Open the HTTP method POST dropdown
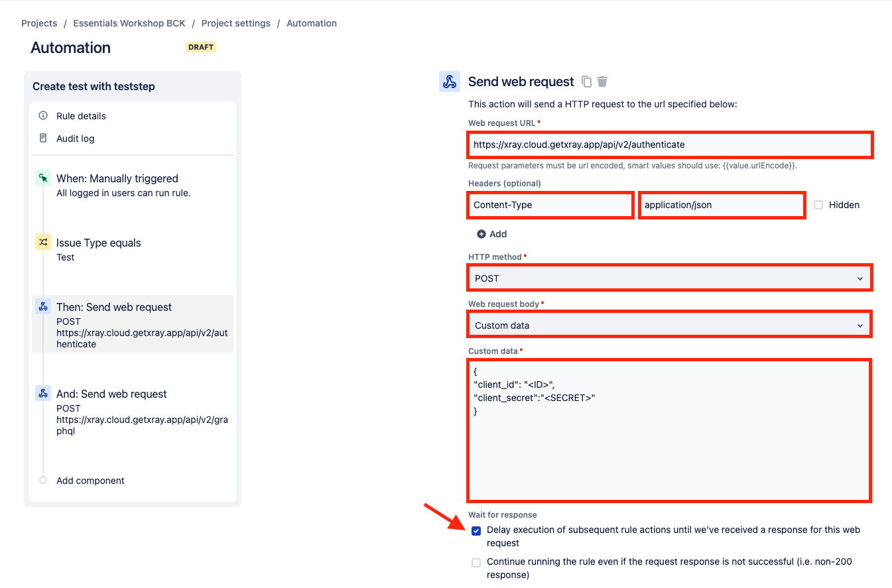The image size is (892, 588). click(670, 278)
